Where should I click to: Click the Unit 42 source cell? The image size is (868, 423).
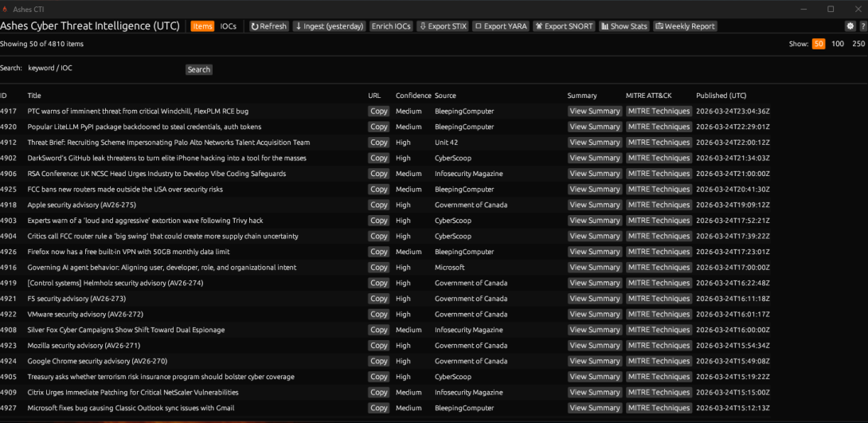446,143
